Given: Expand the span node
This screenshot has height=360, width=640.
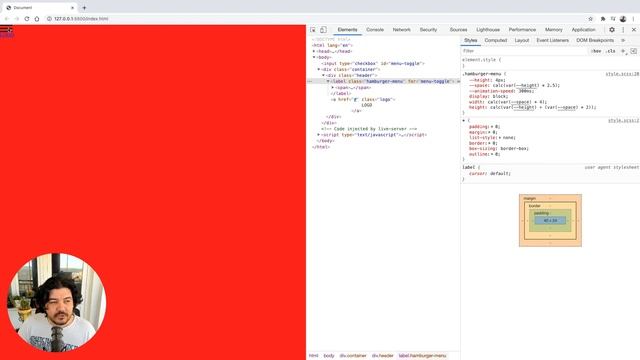Looking at the screenshot, I should [x=333, y=87].
